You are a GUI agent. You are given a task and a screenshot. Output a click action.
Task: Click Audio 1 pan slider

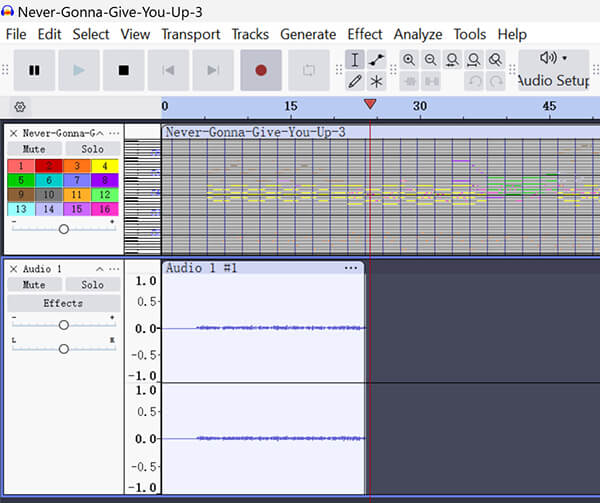click(64, 348)
